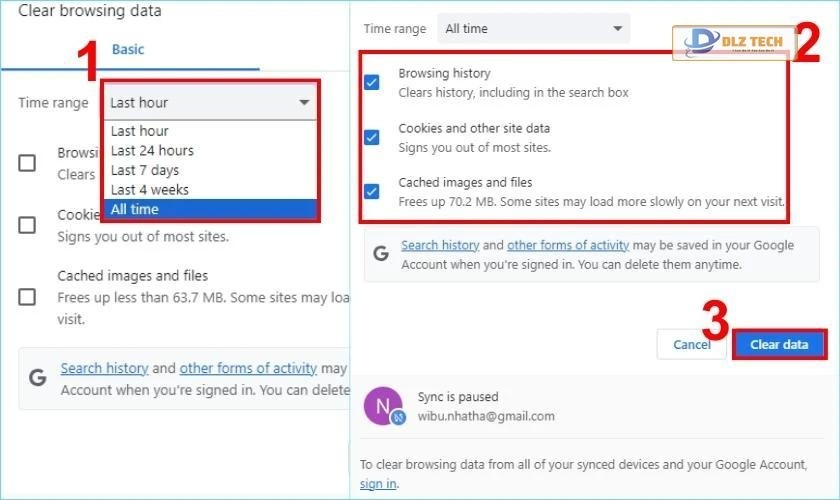Tick the unchecked Cookies checkbox on left
This screenshot has height=500, width=840.
(x=27, y=225)
